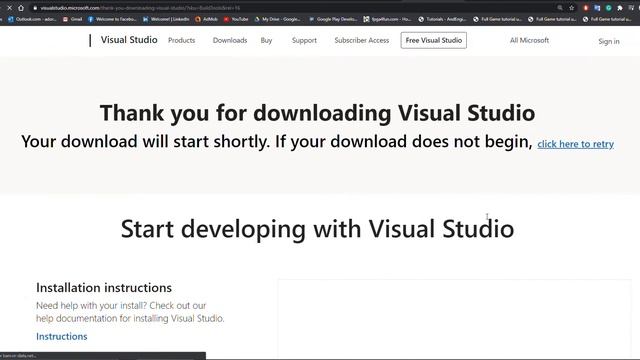Click the 'Installation instructions' heading

pyautogui.click(x=104, y=288)
